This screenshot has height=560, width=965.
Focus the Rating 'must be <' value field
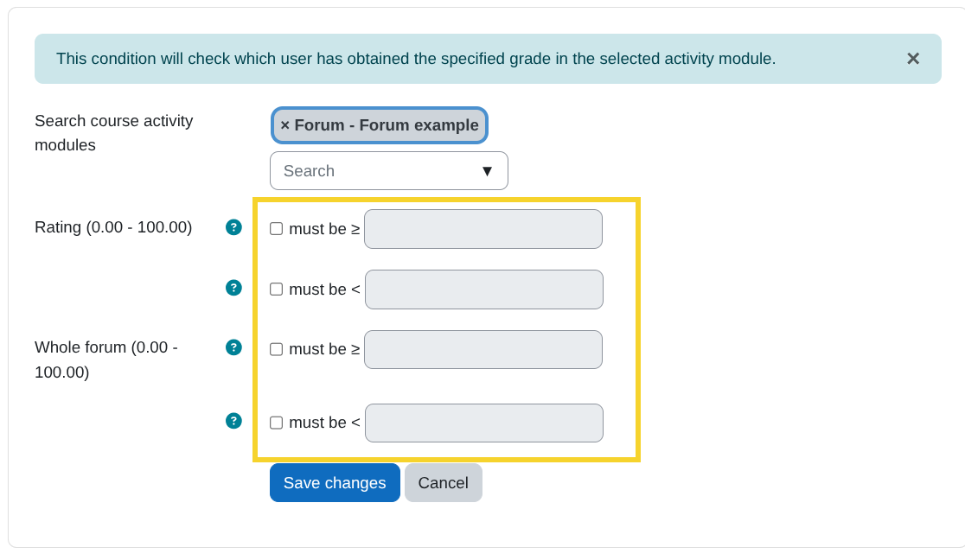click(483, 290)
